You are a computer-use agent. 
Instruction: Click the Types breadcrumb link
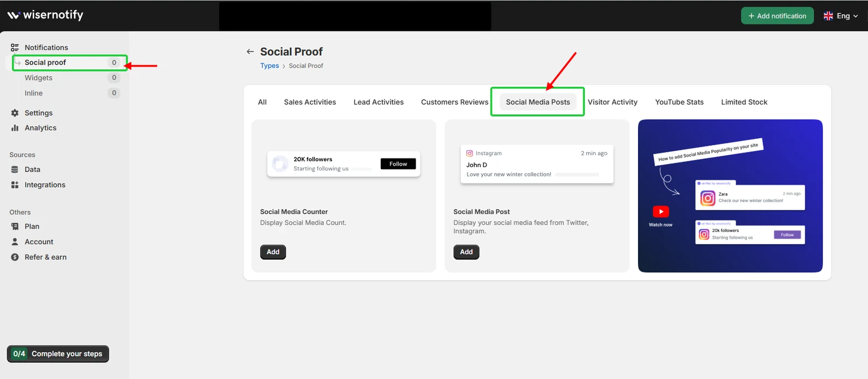270,66
